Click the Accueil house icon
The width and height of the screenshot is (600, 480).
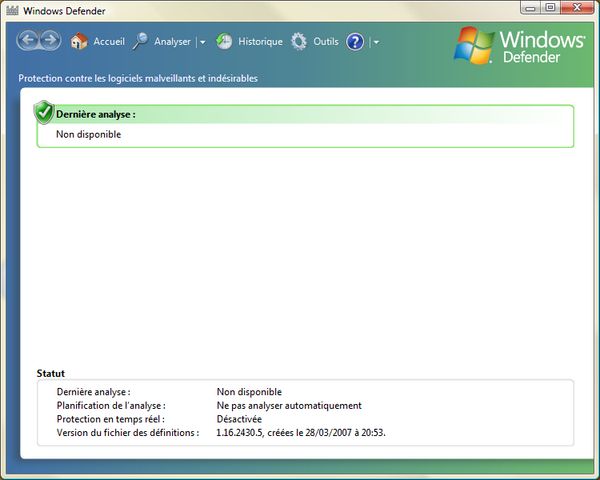(x=79, y=42)
